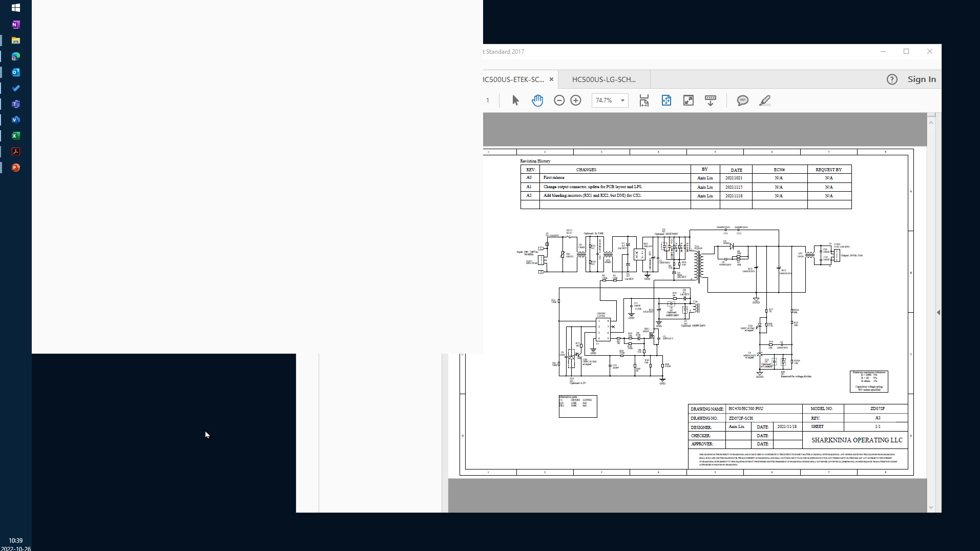Click the 'Revision History' heading text
This screenshot has height=551, width=980.
pos(535,161)
